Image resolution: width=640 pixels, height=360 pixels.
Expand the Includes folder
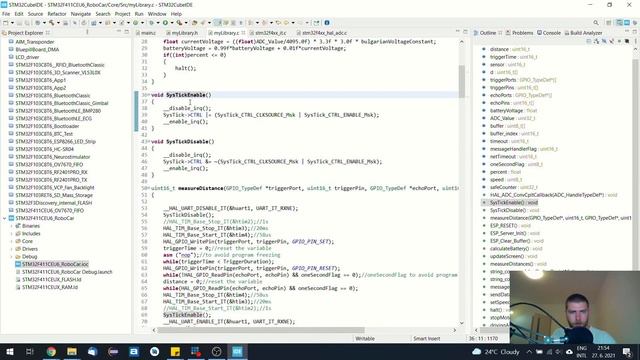(11, 234)
